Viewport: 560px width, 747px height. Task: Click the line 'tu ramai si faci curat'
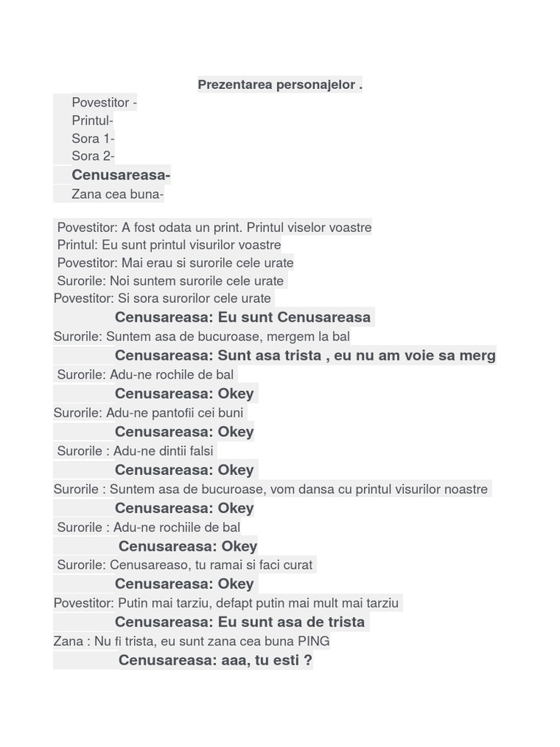[x=185, y=565]
